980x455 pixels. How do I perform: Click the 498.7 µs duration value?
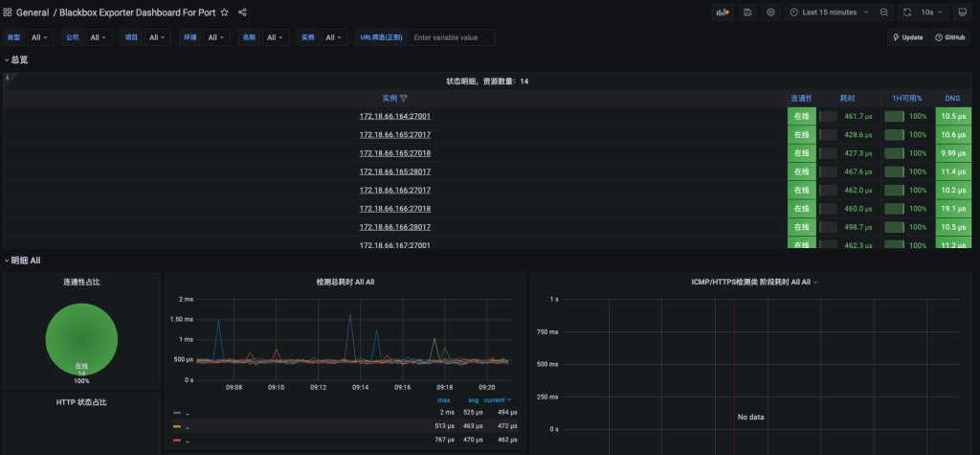tap(857, 227)
